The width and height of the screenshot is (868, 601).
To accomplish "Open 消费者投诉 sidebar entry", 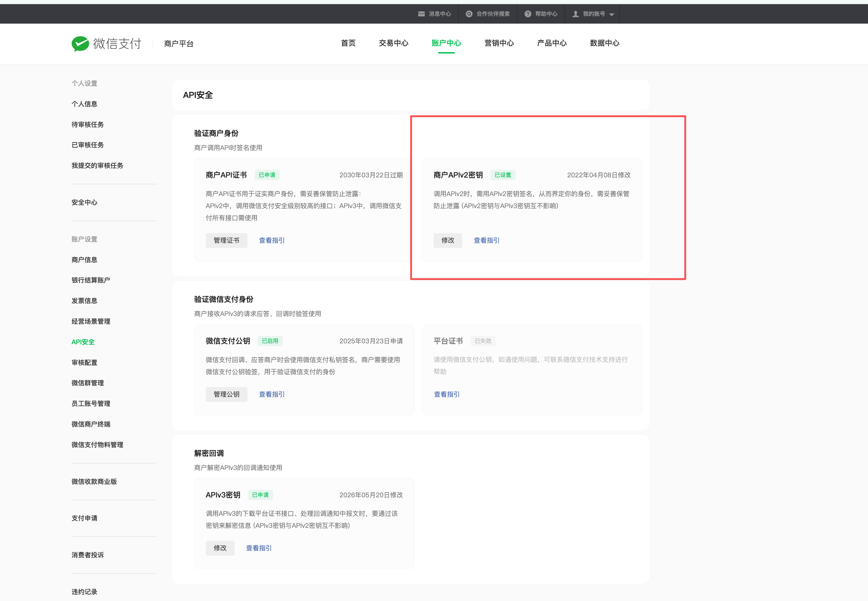I will click(88, 555).
